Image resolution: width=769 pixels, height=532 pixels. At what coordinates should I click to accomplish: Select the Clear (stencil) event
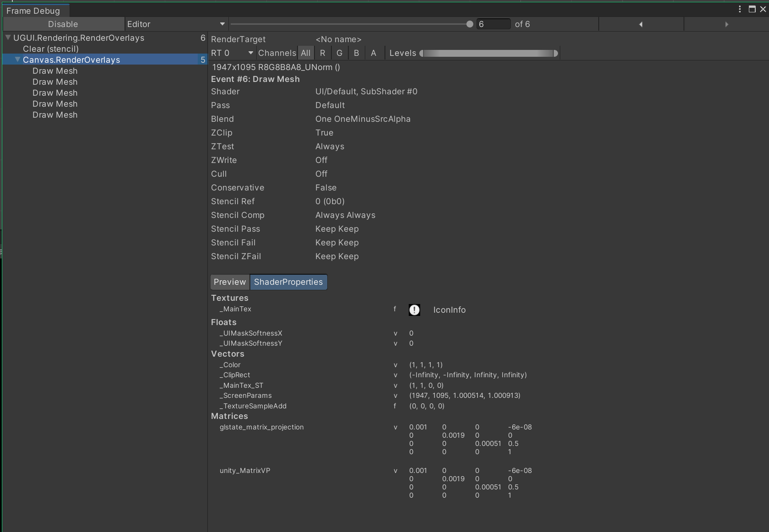click(50, 49)
